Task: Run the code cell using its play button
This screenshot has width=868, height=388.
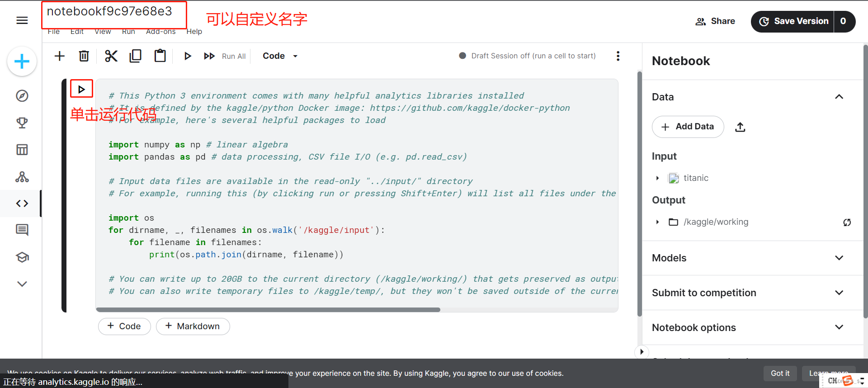Action: [x=81, y=89]
